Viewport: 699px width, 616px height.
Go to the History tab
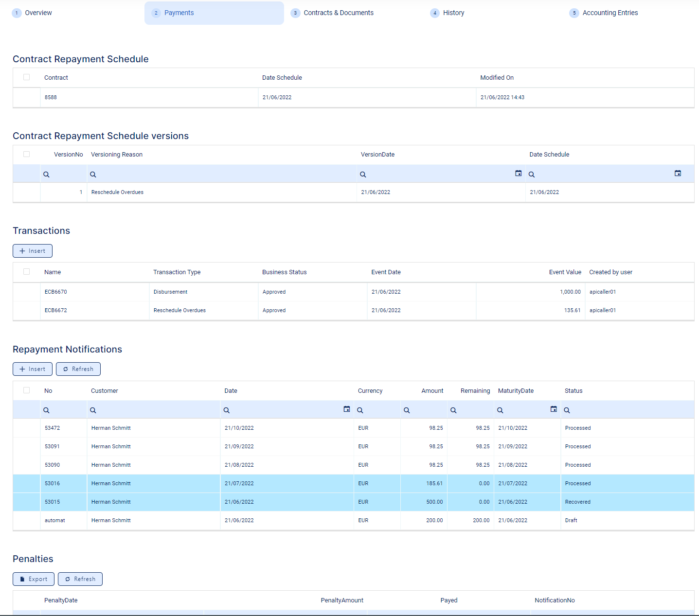pyautogui.click(x=453, y=13)
